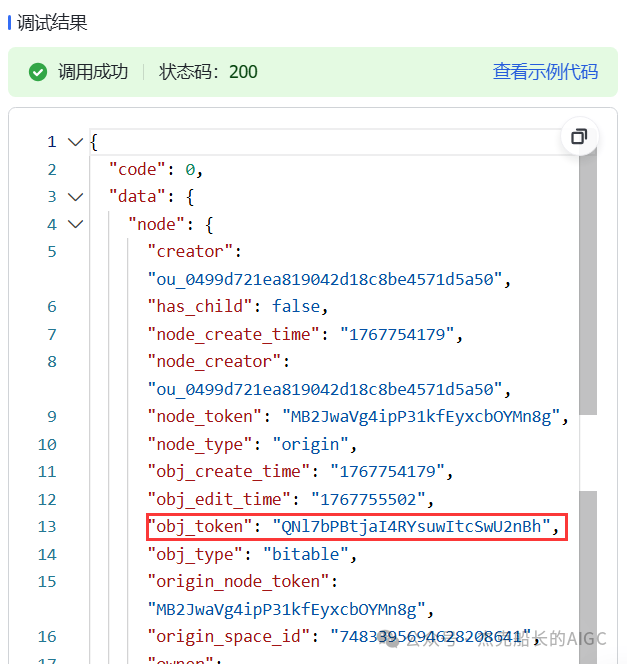Click the ou_0499d721... value under "creator"
The height and width of the screenshot is (664, 627).
[324, 279]
